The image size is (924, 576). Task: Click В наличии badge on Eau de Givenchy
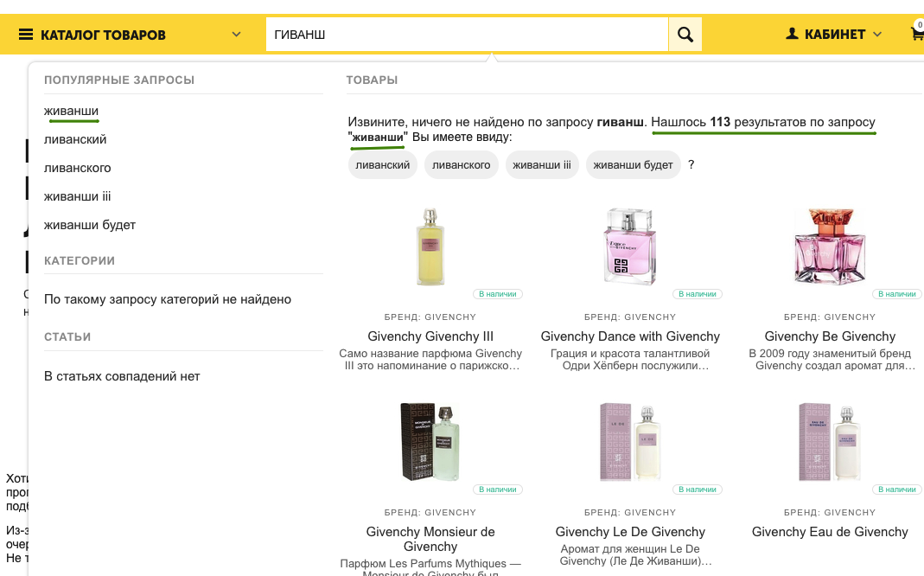point(897,490)
